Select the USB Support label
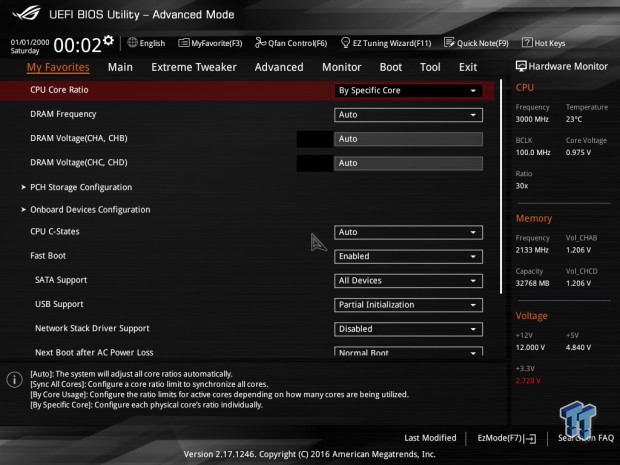This screenshot has height=465, width=620. click(x=59, y=304)
